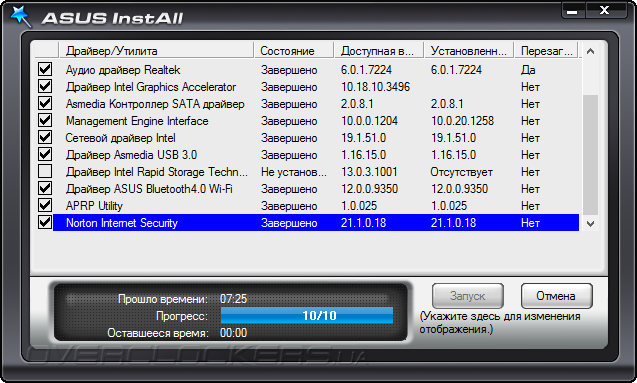The image size is (637, 383).
Task: Click the Установленн... column header
Action: pos(469,51)
